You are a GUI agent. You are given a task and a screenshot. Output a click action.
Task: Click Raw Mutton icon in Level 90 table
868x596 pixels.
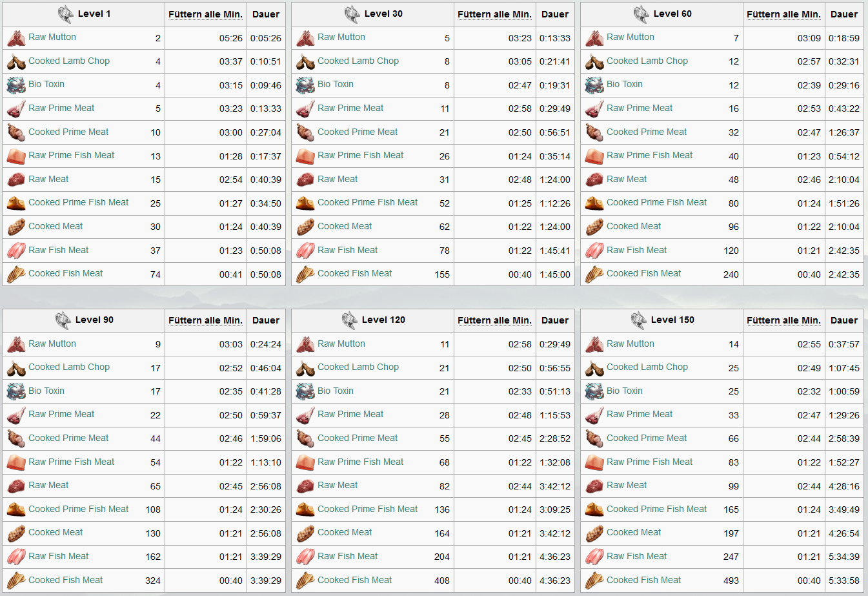coord(16,344)
